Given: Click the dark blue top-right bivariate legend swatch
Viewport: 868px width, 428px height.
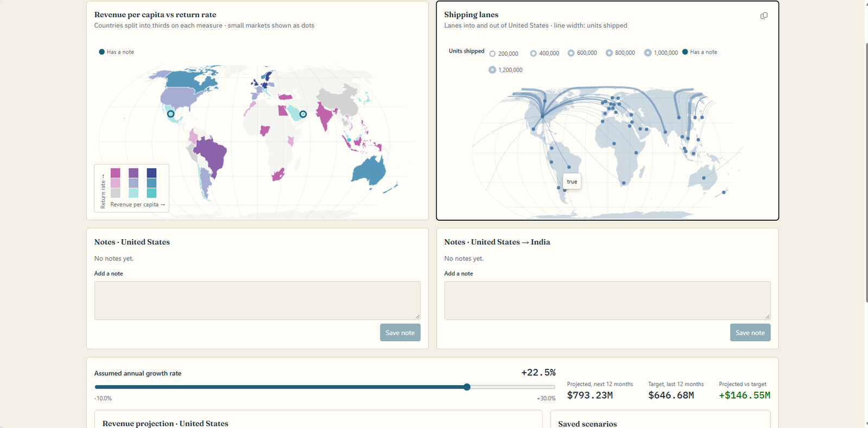Looking at the screenshot, I should [x=151, y=173].
